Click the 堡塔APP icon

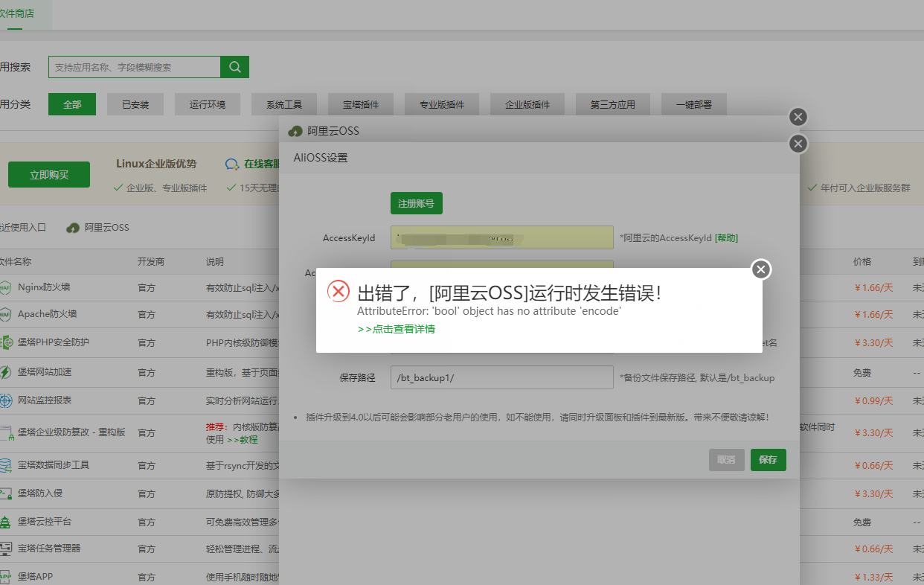[5, 577]
